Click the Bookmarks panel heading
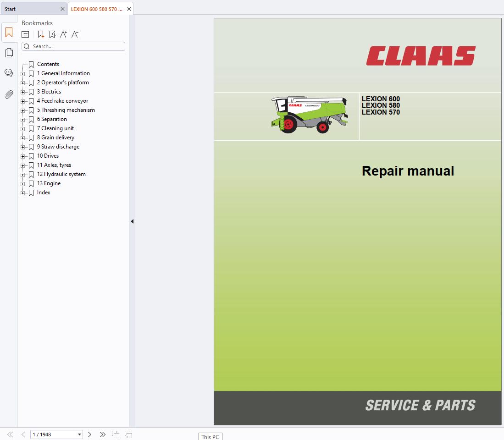The height and width of the screenshot is (440, 504). (37, 23)
